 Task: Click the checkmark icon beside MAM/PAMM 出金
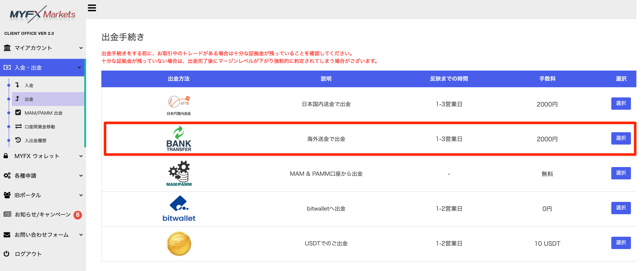coord(18,112)
